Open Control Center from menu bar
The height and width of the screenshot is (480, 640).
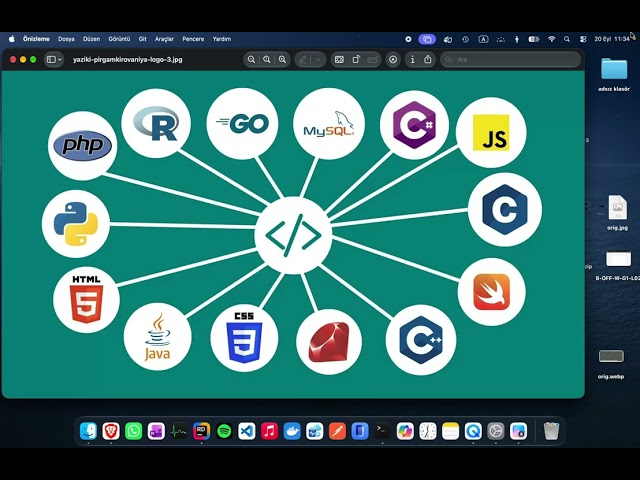coord(583,39)
